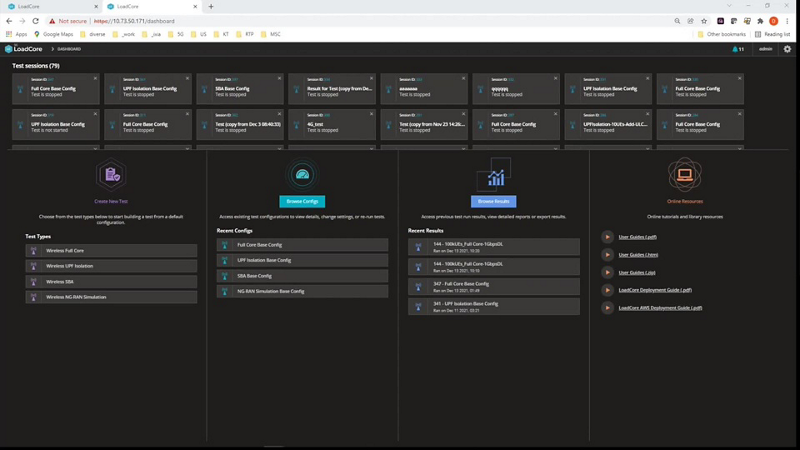The height and width of the screenshot is (450, 800).
Task: Open the User Guides (.html) link
Action: [638, 255]
